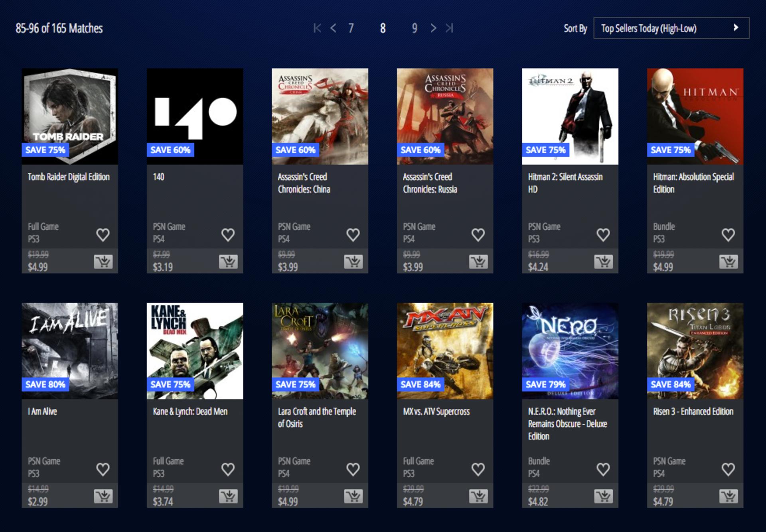Expand sort options with the arrow
The image size is (766, 532).
point(736,28)
